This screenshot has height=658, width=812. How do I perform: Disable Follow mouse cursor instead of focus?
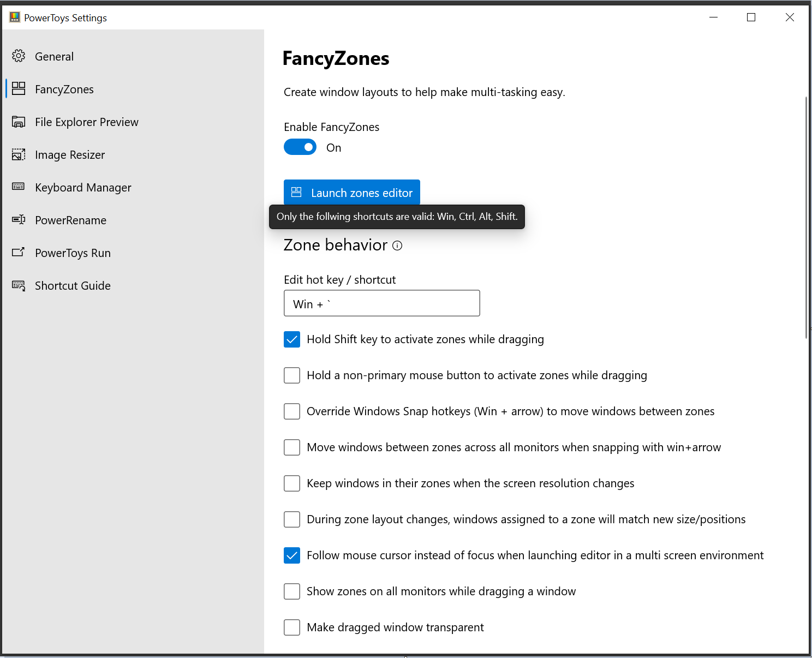(x=291, y=555)
